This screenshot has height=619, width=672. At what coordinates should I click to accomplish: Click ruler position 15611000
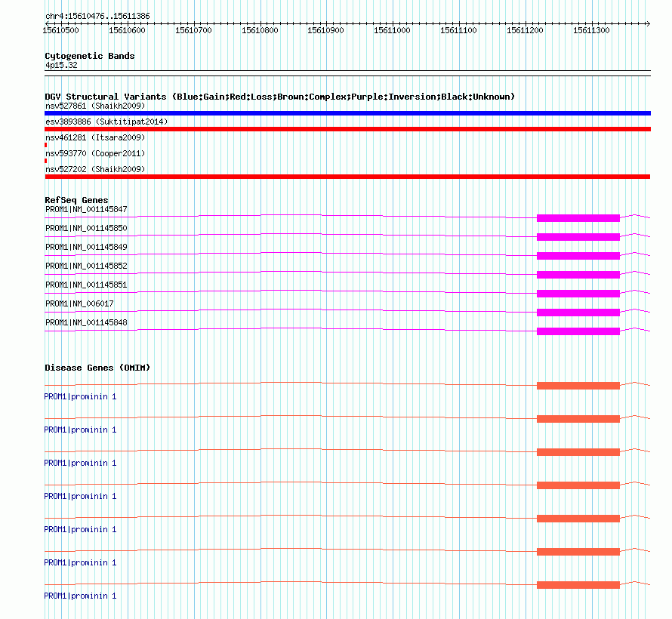(x=392, y=30)
